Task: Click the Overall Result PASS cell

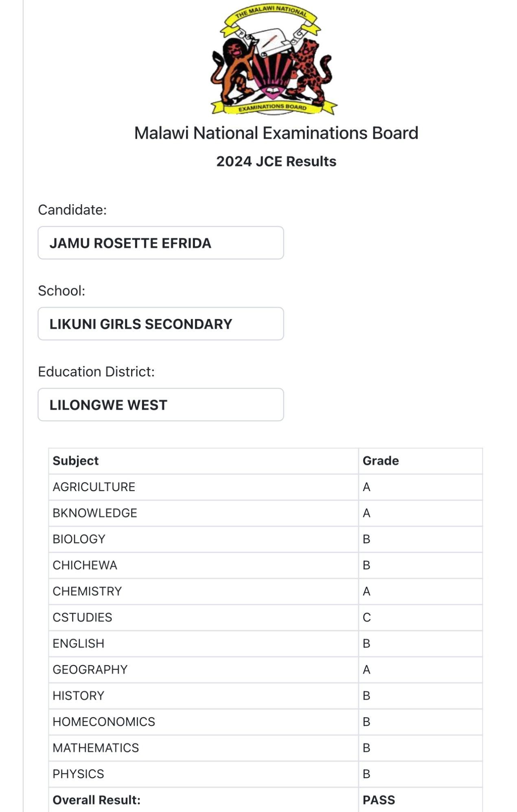Action: (x=421, y=800)
